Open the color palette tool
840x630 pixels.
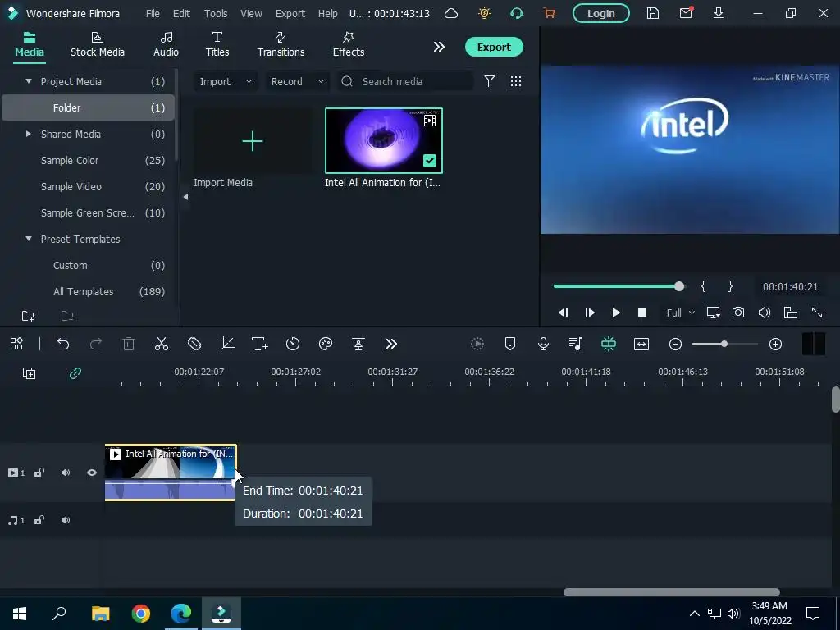coord(326,344)
